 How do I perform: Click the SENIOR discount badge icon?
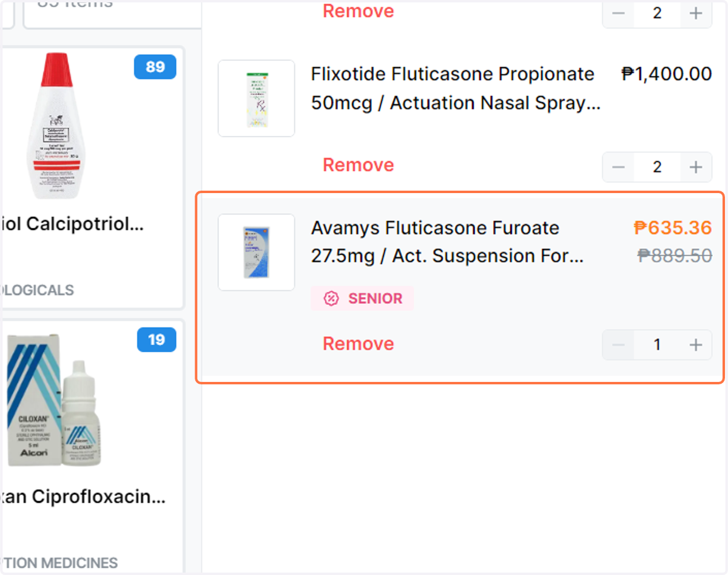[x=331, y=299]
